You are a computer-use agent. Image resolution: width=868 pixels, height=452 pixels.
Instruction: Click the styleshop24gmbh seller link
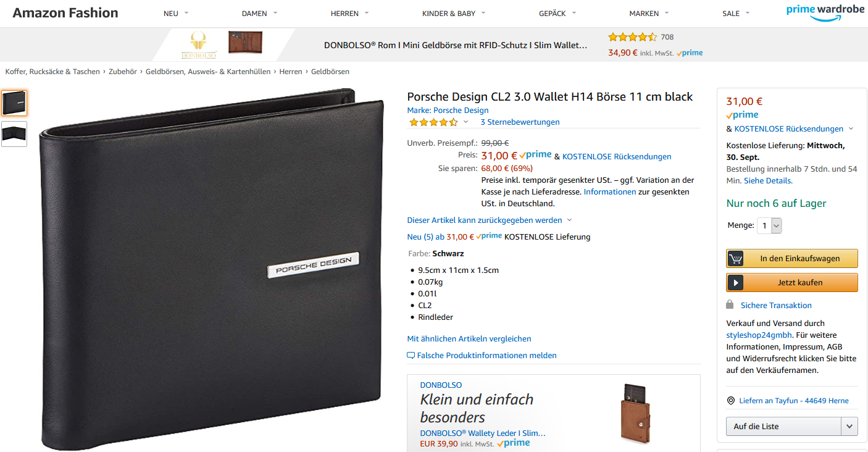click(x=757, y=335)
